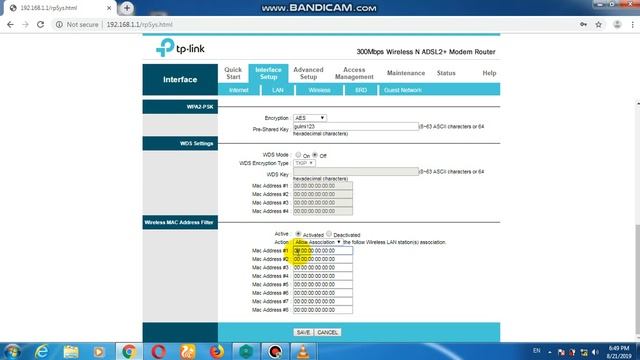Click the WDS Key field

[356, 172]
